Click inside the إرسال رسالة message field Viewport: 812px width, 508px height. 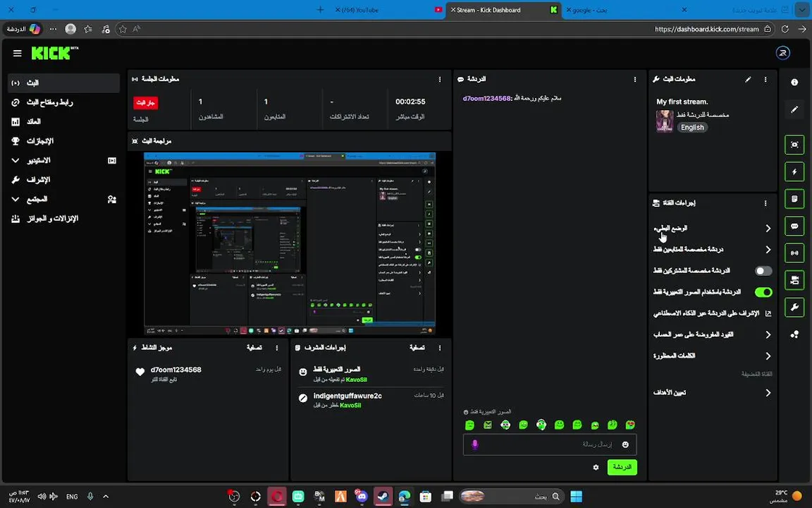(x=550, y=445)
